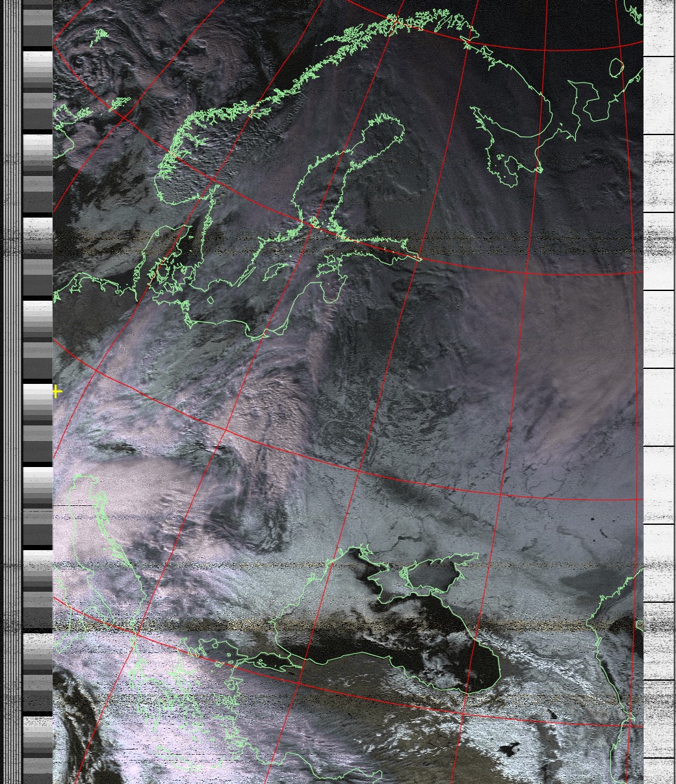Screen dimensions: 676x784
Task: Click the cyclone cloud swirl in top-left corner
Action: 81,62
